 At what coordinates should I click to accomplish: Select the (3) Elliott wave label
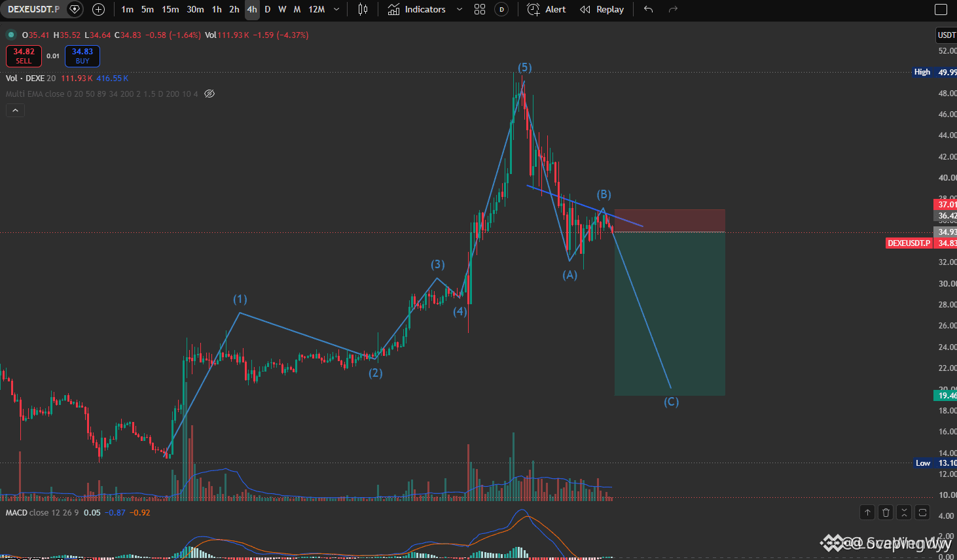tap(437, 264)
